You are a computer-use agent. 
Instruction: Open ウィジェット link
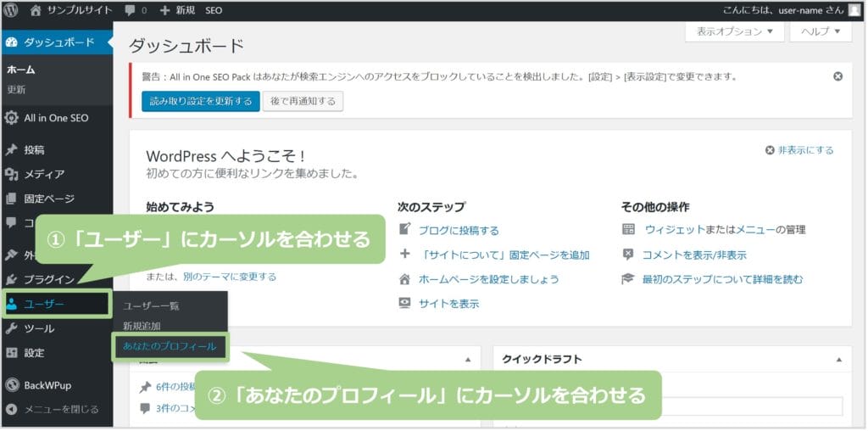(676, 230)
